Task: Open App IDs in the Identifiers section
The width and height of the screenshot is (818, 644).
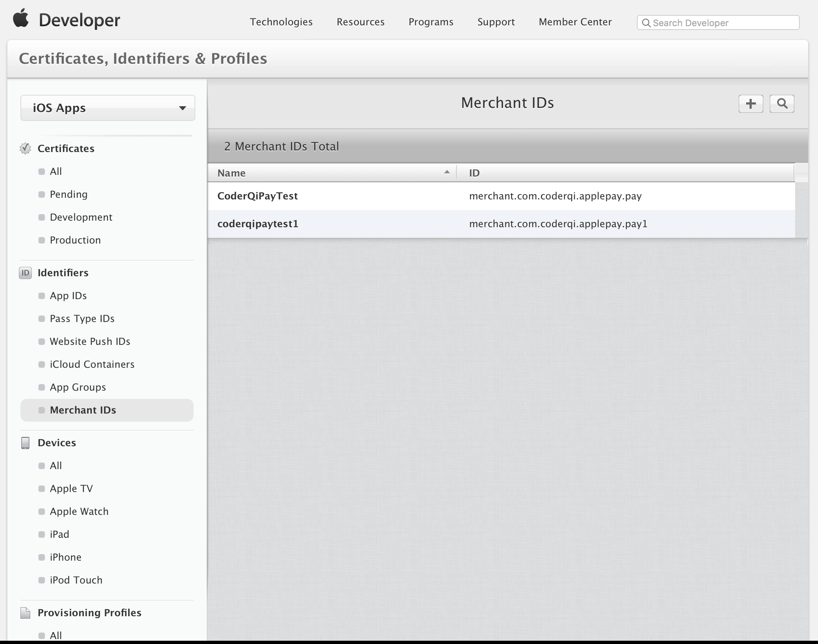Action: 68,296
